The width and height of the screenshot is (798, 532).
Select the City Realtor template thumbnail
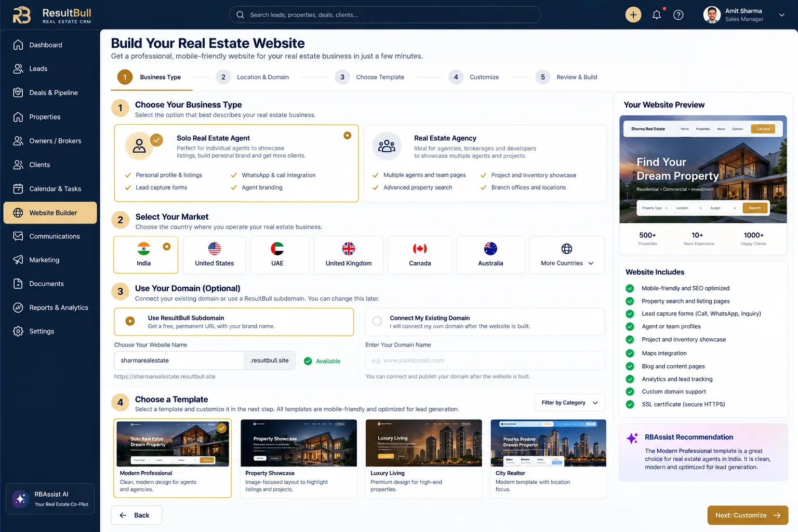click(548, 443)
